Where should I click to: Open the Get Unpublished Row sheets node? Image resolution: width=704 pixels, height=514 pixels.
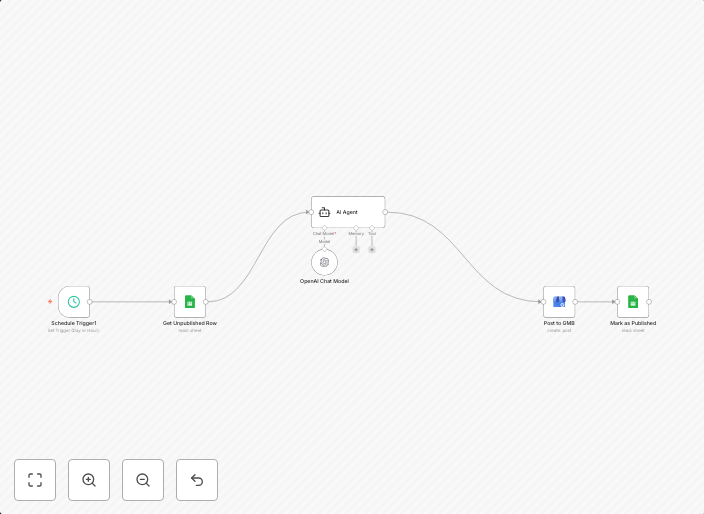point(190,302)
